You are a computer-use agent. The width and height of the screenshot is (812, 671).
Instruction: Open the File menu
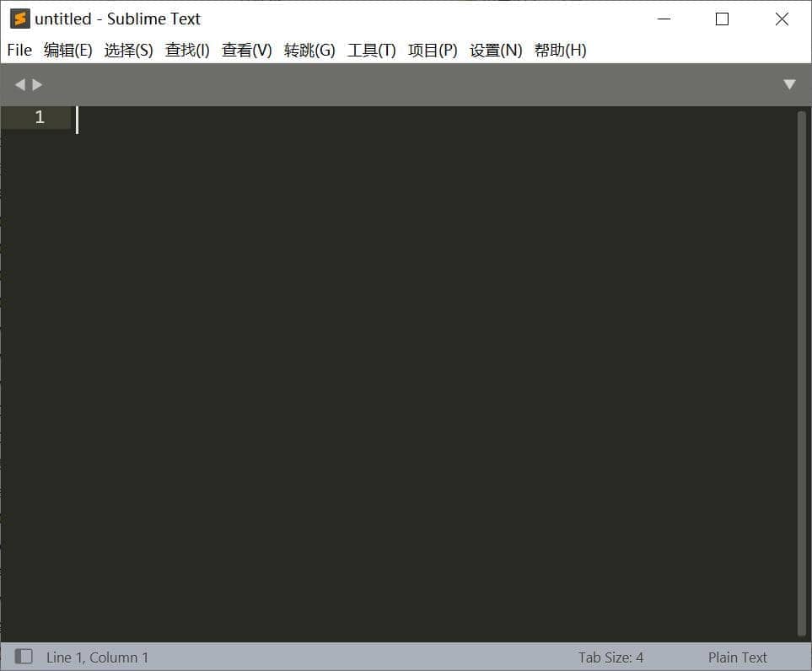(x=19, y=50)
